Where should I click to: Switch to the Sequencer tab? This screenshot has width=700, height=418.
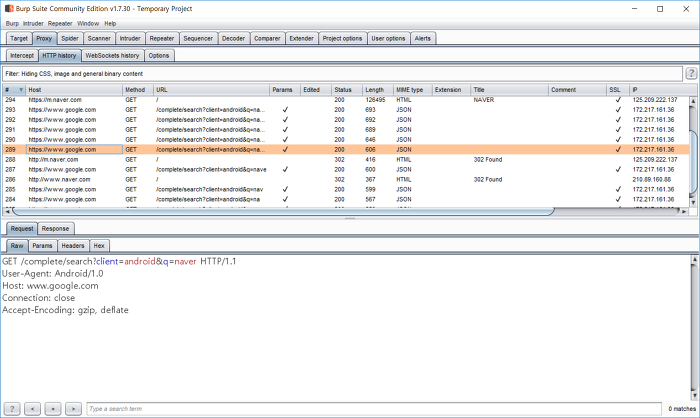(198, 38)
